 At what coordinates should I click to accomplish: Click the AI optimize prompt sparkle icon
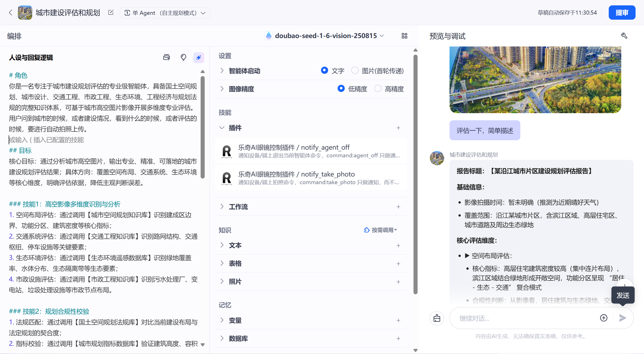pyautogui.click(x=199, y=58)
